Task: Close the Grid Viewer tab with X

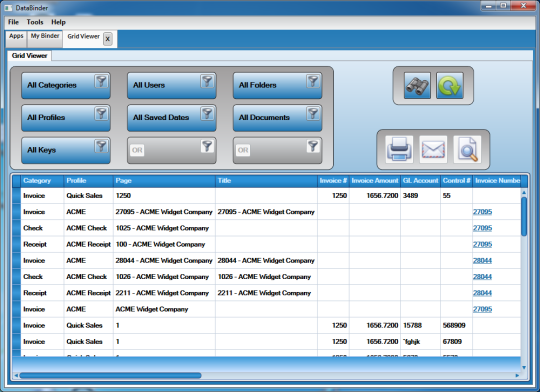Action: 108,39
